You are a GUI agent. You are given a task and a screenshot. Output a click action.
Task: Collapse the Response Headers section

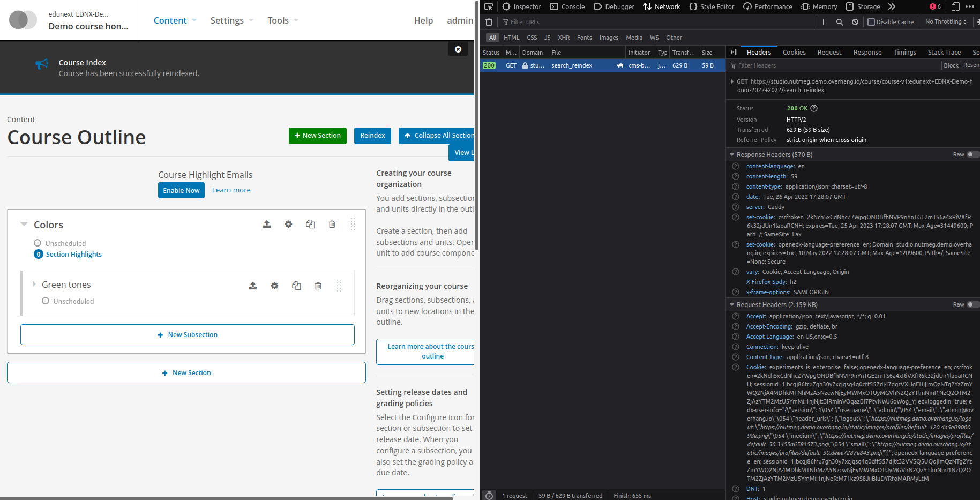pos(732,154)
